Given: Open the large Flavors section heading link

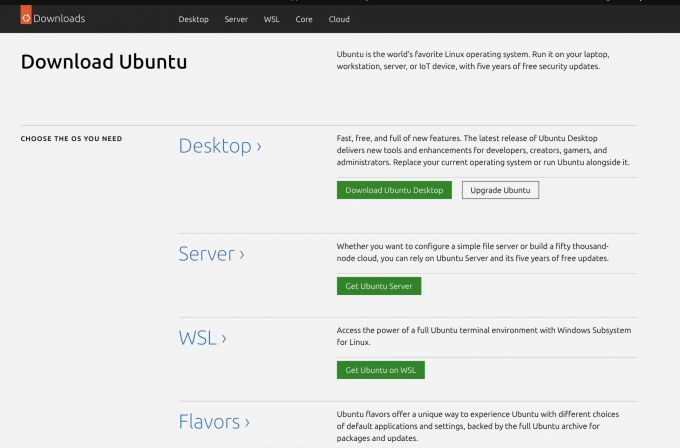Looking at the screenshot, I should pyautogui.click(x=214, y=422).
